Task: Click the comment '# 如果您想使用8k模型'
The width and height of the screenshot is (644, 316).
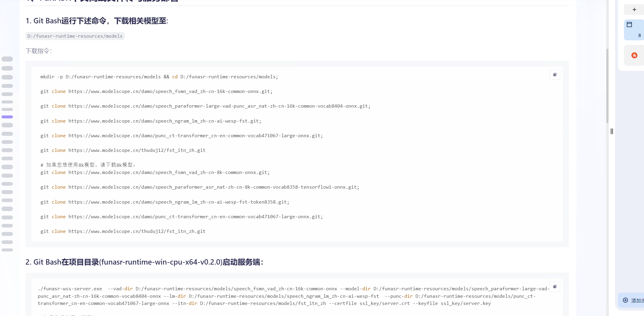Action: (x=88, y=165)
